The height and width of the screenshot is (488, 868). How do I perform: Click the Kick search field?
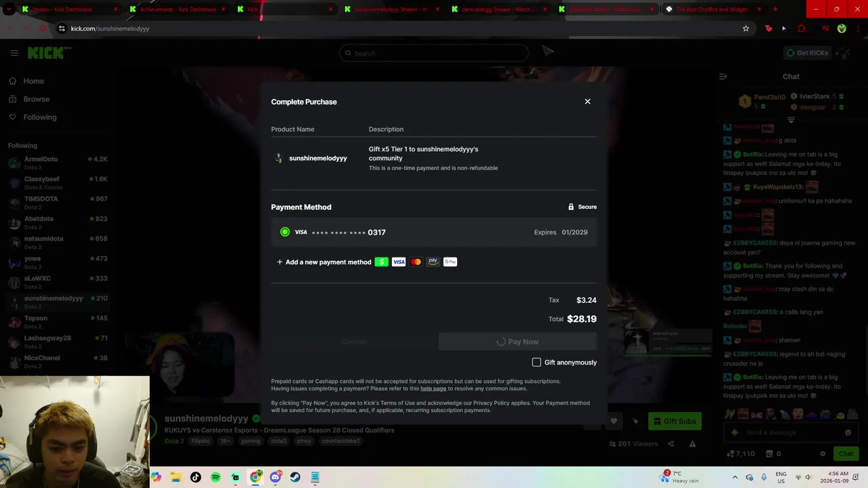click(434, 53)
